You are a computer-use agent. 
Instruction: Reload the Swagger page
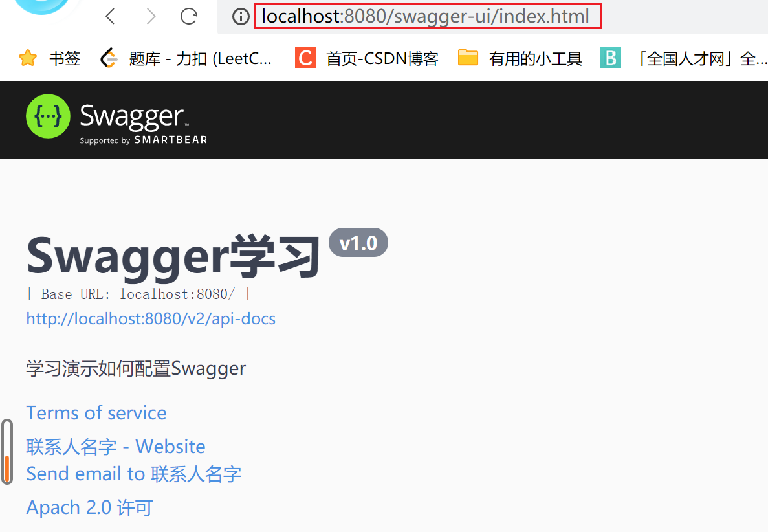[189, 16]
